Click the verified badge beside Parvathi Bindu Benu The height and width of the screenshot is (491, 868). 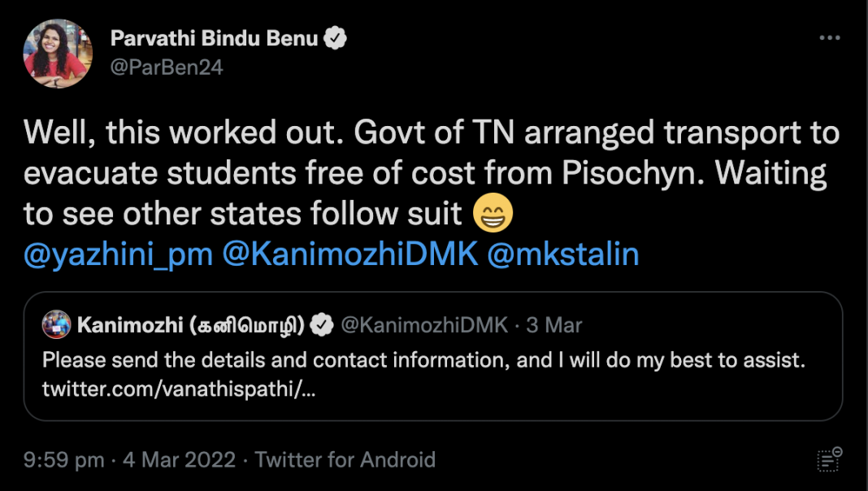tap(336, 38)
